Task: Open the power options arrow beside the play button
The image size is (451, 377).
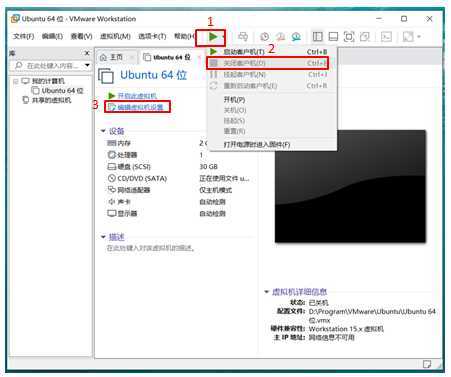Action: [223, 37]
